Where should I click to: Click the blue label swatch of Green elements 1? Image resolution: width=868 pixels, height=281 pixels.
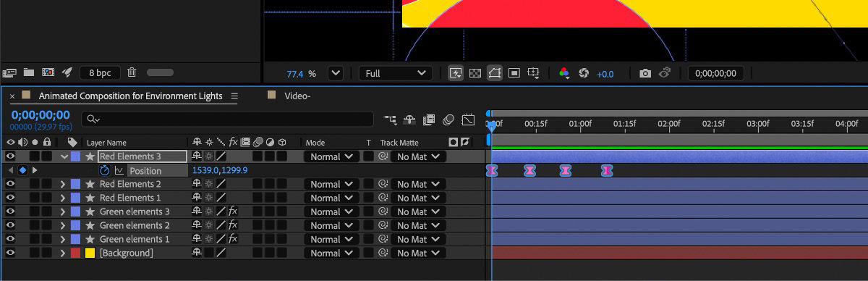point(75,239)
